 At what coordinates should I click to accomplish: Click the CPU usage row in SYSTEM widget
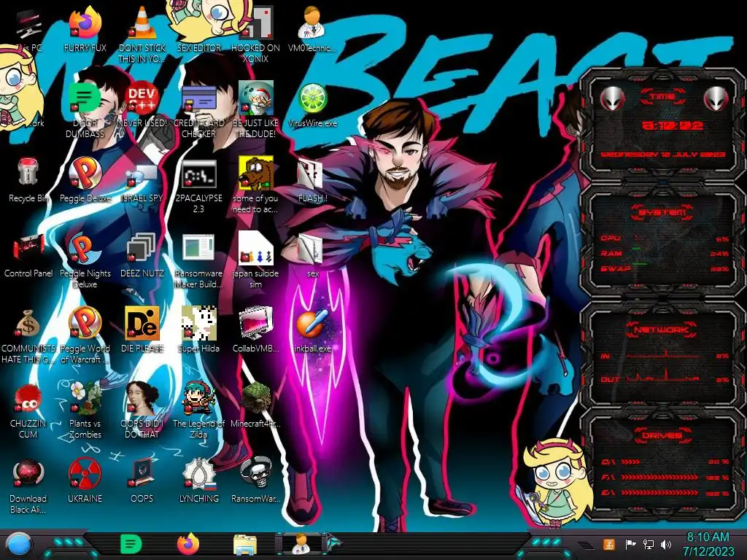coord(665,238)
